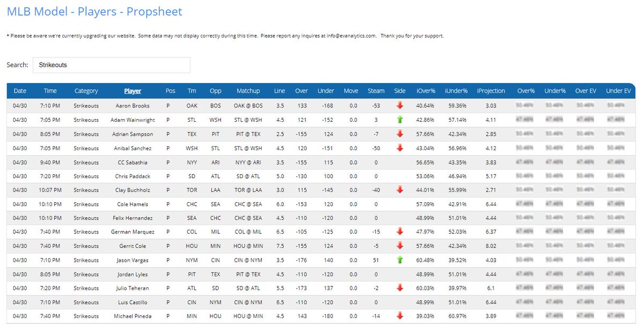Click the red down arrow in Aaron Brooks row
Image resolution: width=644 pixels, height=324 pixels.
[400, 106]
